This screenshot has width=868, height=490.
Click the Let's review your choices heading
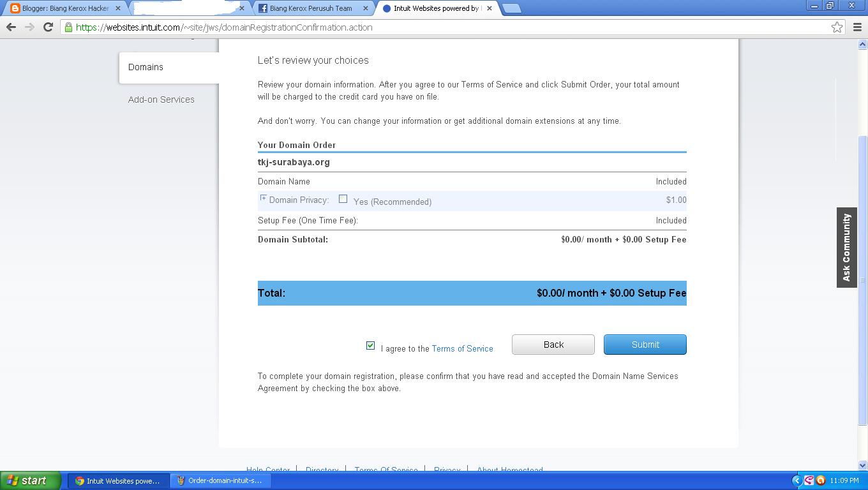(313, 60)
